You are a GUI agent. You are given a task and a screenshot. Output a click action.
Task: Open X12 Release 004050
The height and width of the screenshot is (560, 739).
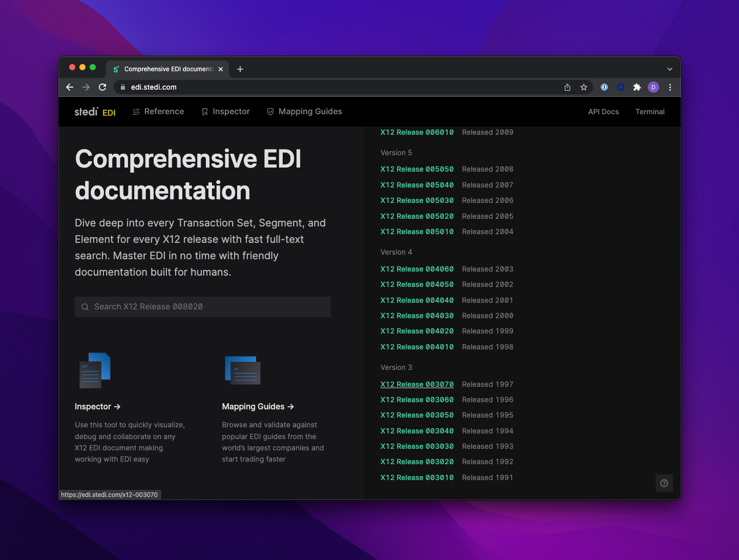(x=417, y=284)
